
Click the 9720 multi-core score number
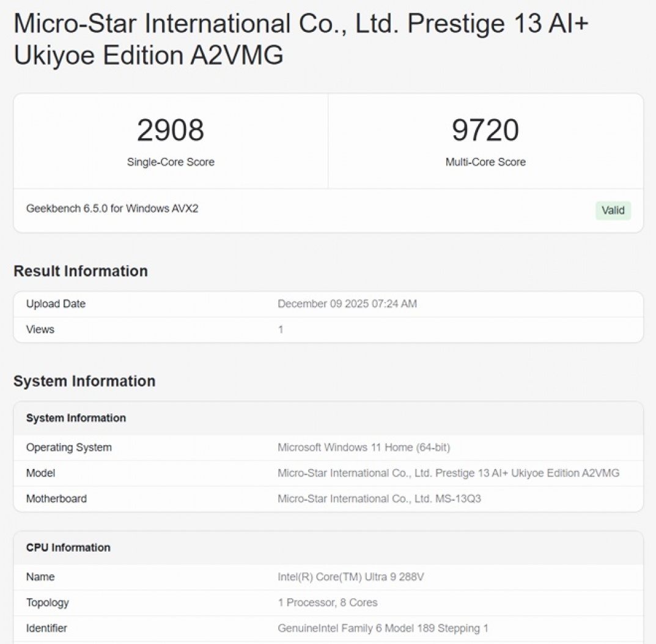pyautogui.click(x=485, y=130)
